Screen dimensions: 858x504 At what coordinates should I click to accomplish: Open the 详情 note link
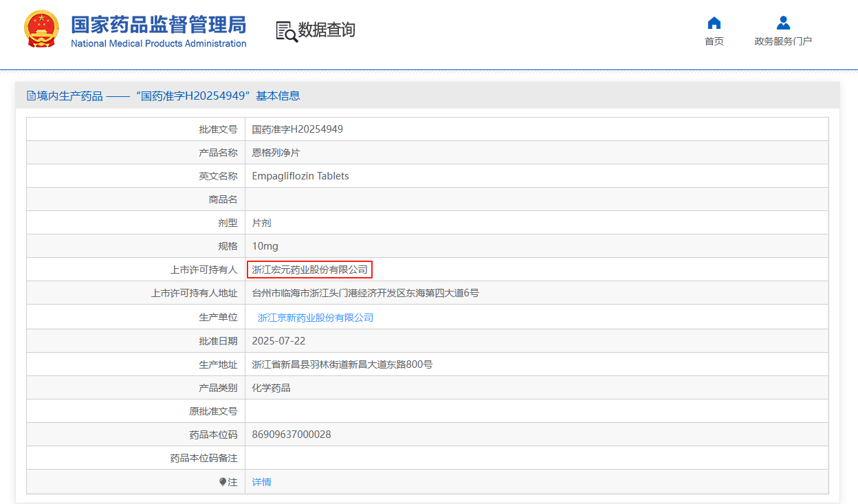click(x=262, y=482)
